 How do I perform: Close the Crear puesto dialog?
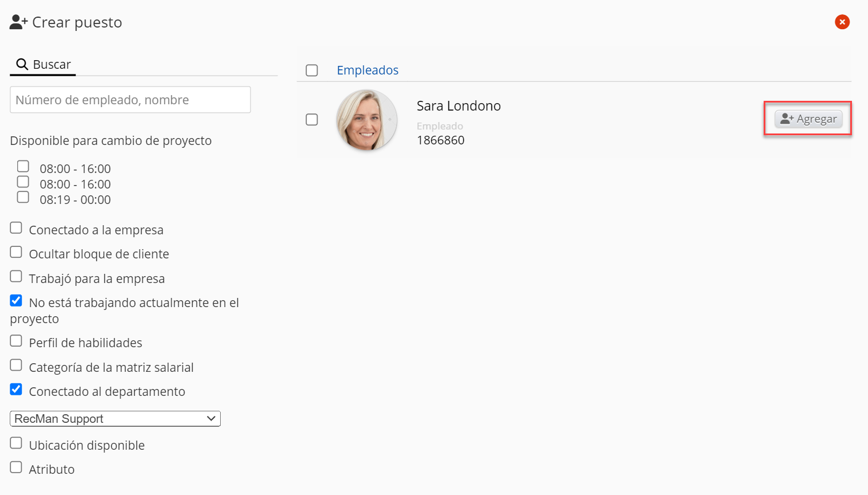click(842, 22)
